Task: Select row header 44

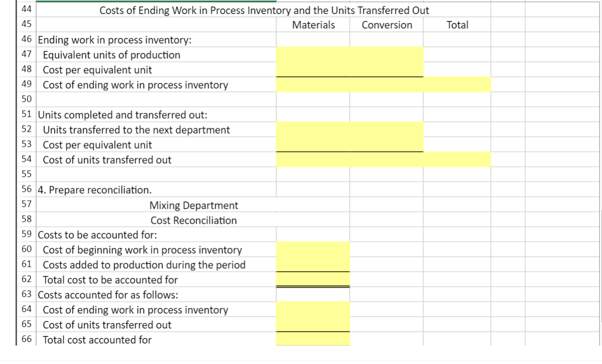Action: pos(26,10)
